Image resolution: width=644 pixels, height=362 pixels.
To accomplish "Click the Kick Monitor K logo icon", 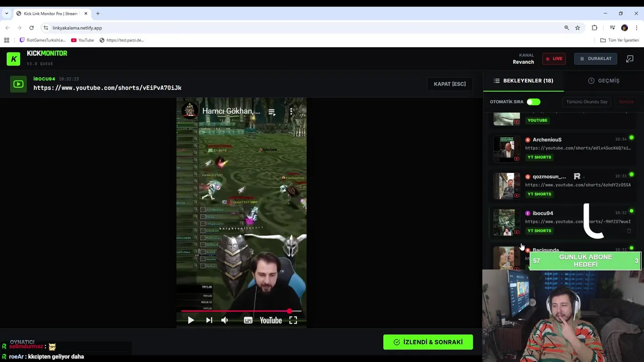I will click(14, 59).
